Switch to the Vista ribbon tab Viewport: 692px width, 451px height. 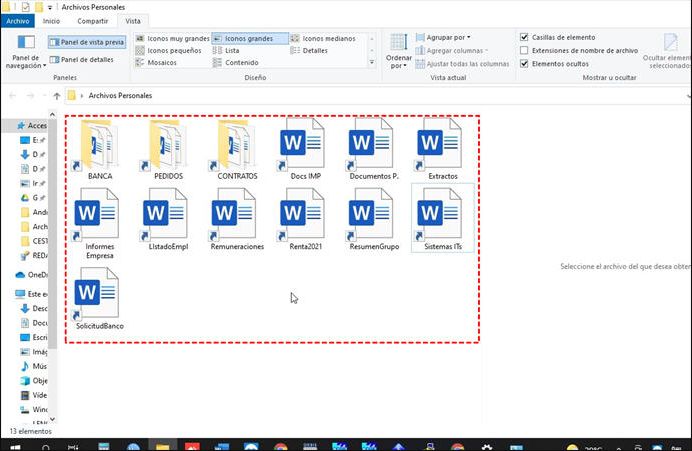pos(132,21)
